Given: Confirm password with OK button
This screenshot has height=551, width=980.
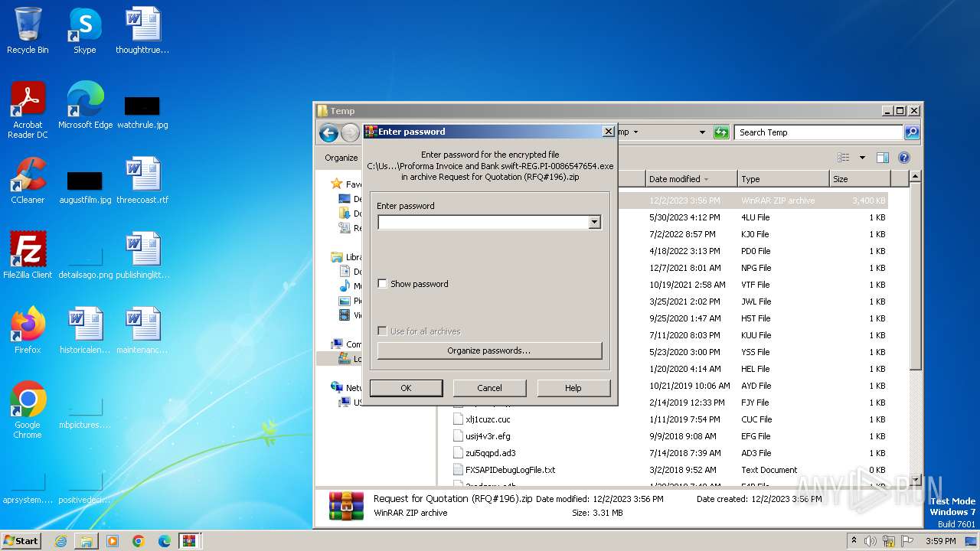Looking at the screenshot, I should pyautogui.click(x=406, y=388).
